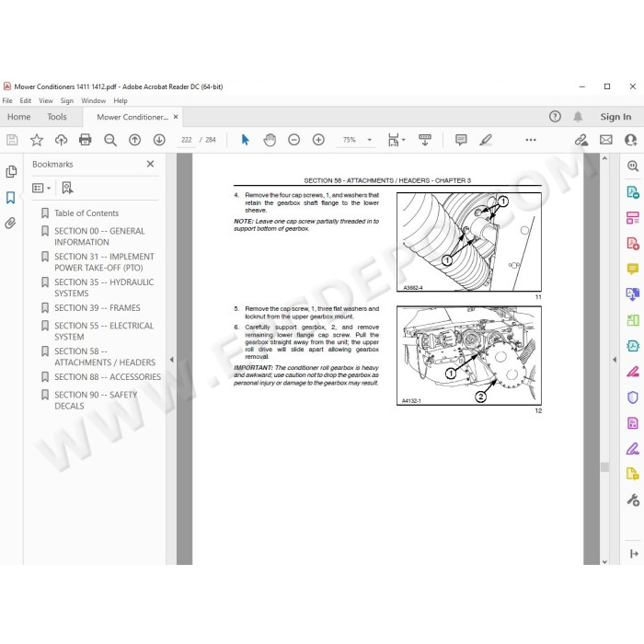Viewport: 644px width, 644px height.
Task: Go to previous page with the up arrow
Action: pyautogui.click(x=134, y=140)
